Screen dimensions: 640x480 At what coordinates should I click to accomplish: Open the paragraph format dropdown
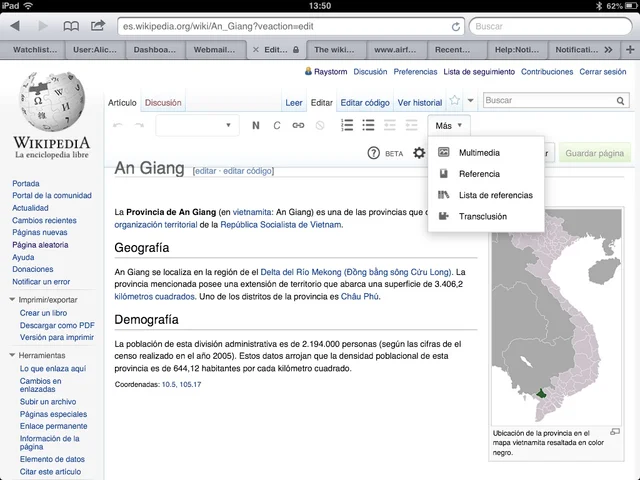coord(197,125)
